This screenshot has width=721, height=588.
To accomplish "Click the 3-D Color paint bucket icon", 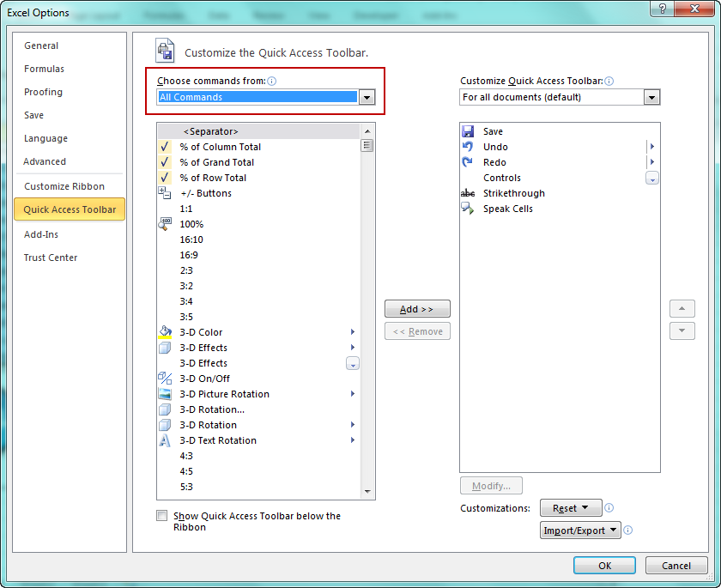I will point(165,332).
